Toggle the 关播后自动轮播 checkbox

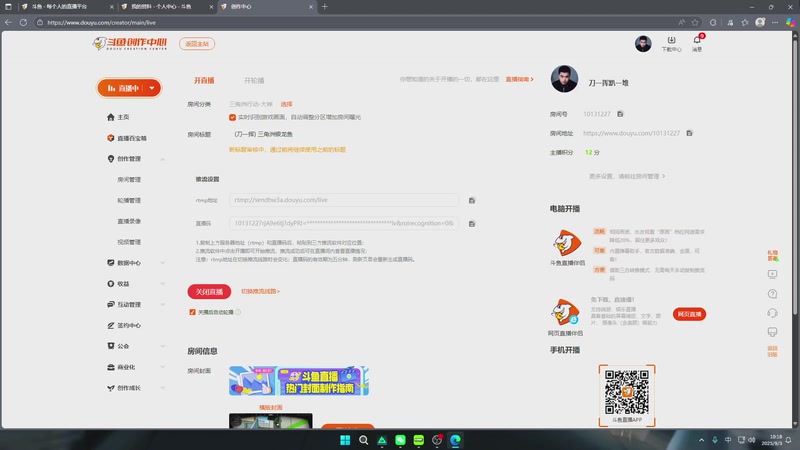[192, 312]
